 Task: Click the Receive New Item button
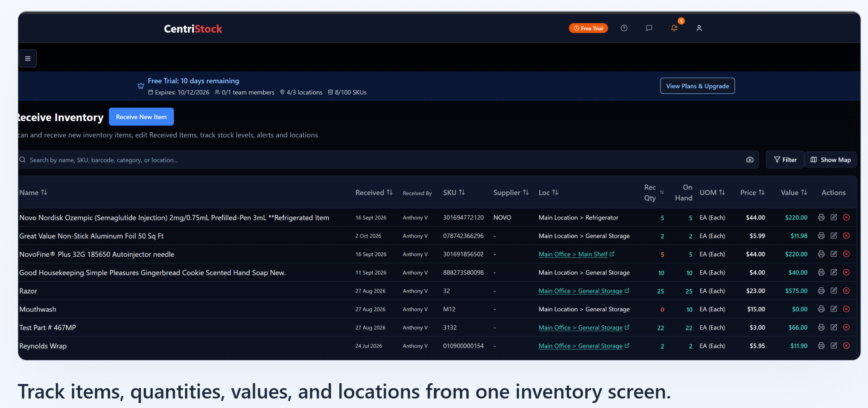coord(141,117)
